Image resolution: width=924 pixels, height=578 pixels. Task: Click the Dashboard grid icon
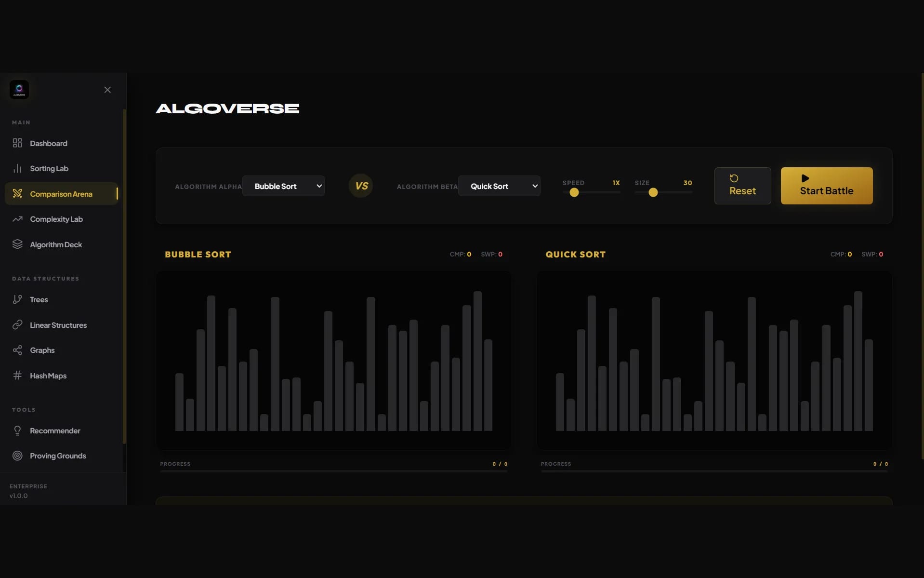point(17,143)
